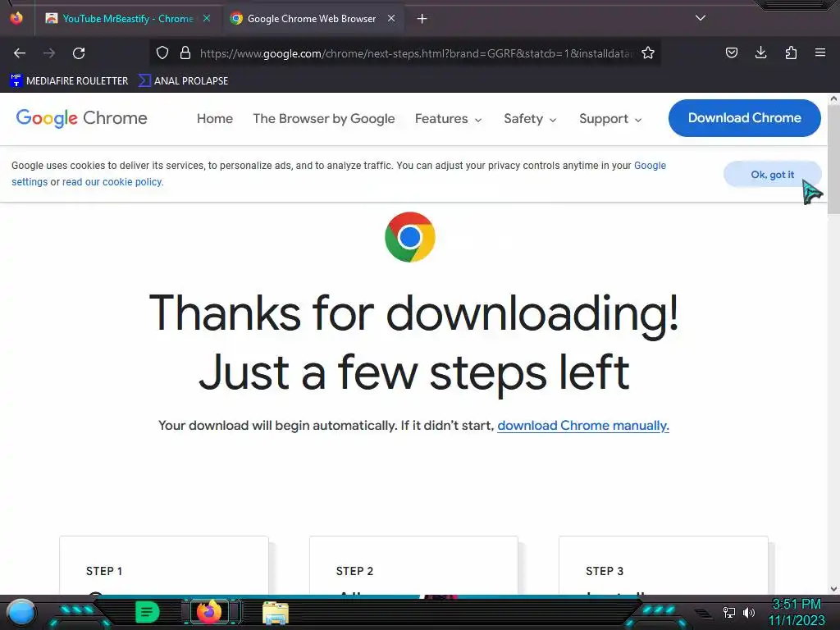Click the Firefox back arrow
This screenshot has width=840, height=630.
click(x=20, y=53)
